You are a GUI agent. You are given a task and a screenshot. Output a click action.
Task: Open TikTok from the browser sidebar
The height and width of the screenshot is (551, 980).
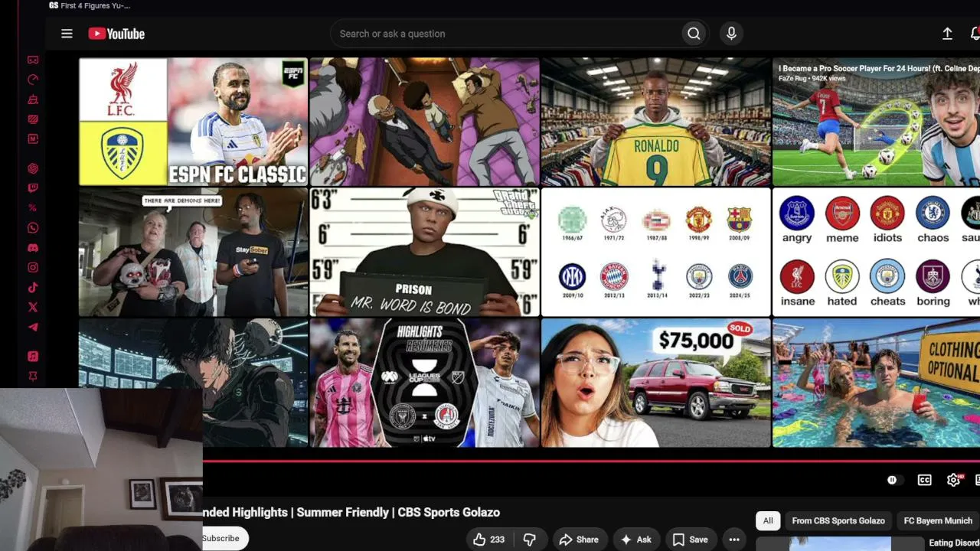point(33,288)
